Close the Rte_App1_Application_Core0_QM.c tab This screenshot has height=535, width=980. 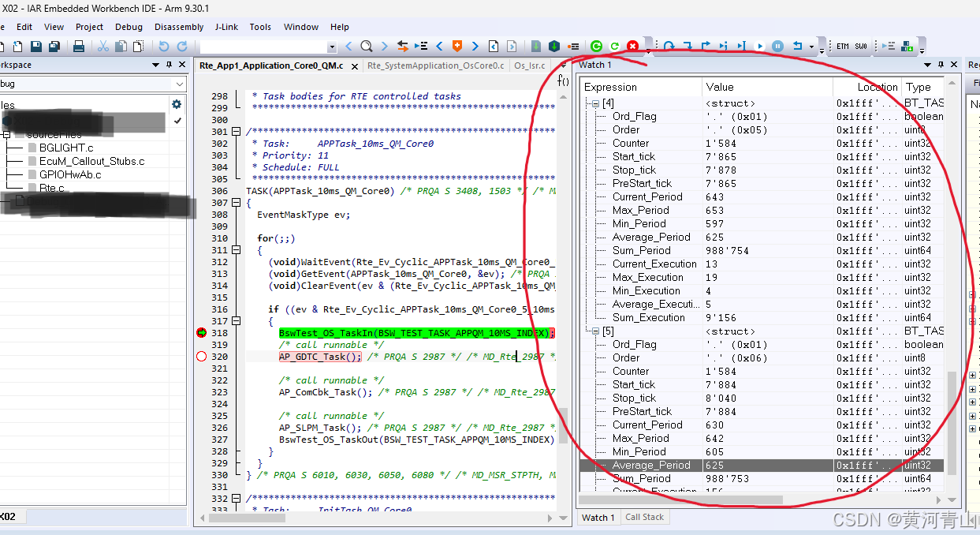pyautogui.click(x=353, y=66)
